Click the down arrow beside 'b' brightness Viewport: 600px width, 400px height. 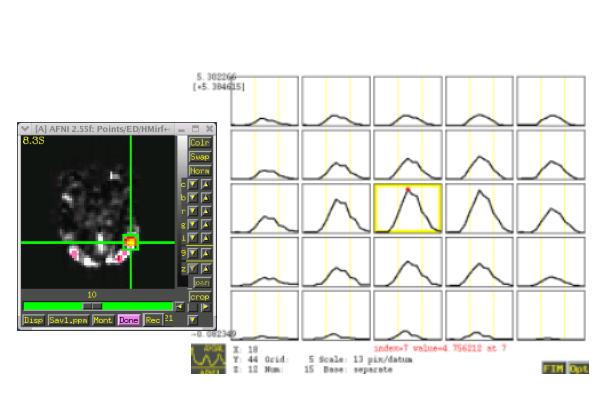coord(193,198)
